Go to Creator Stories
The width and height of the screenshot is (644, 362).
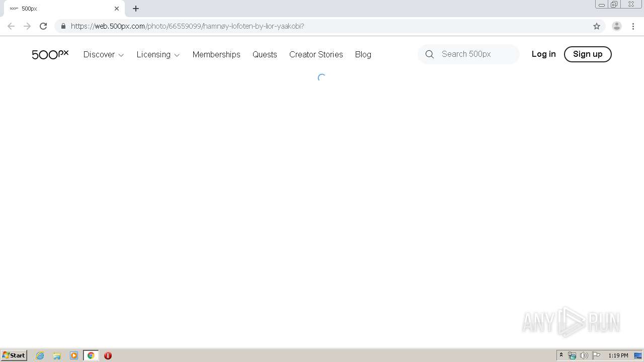point(316,54)
